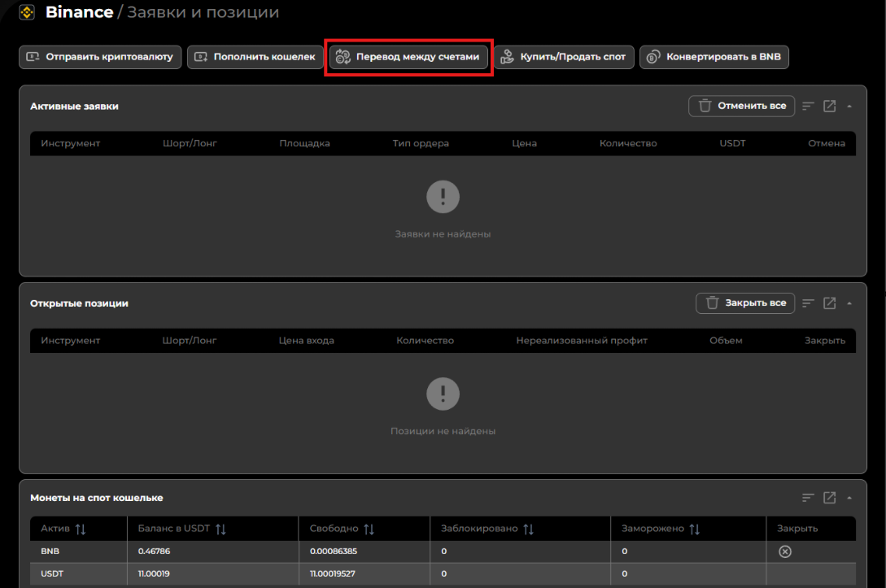Open Перевод между счетами transfer
Image resolution: width=886 pixels, height=588 pixels.
click(x=408, y=57)
